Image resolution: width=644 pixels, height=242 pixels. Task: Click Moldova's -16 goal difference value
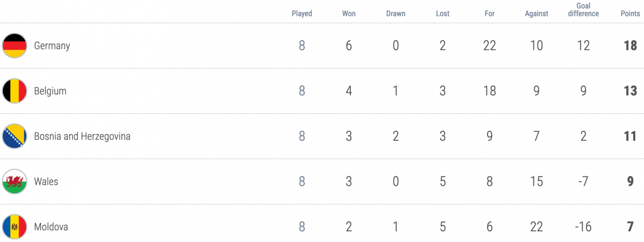coord(584,227)
